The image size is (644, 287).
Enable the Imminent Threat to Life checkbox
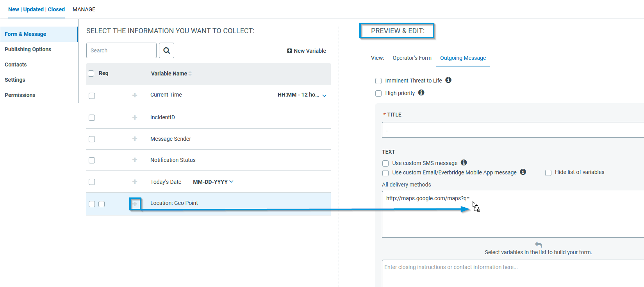coord(378,81)
